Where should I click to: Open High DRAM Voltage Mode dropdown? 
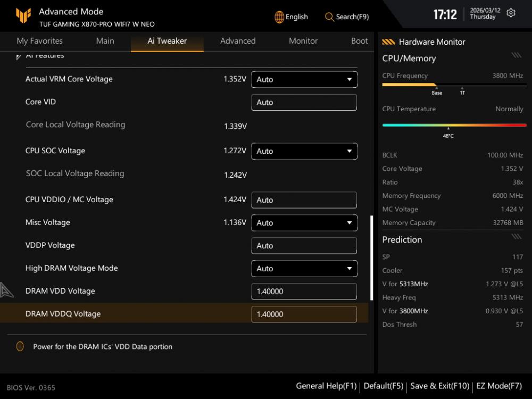tap(304, 269)
